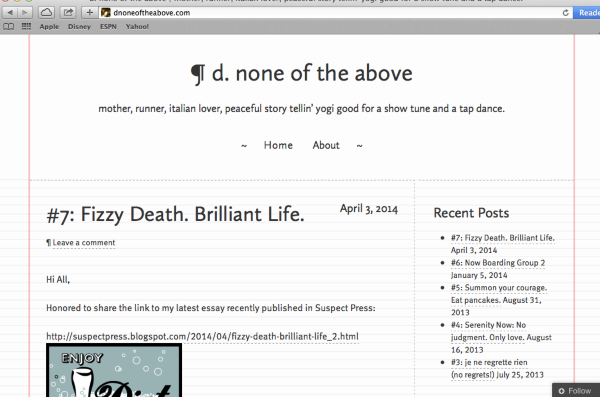Click the site favicon in the address bar
Viewport: 600px width, 397px height.
106,13
